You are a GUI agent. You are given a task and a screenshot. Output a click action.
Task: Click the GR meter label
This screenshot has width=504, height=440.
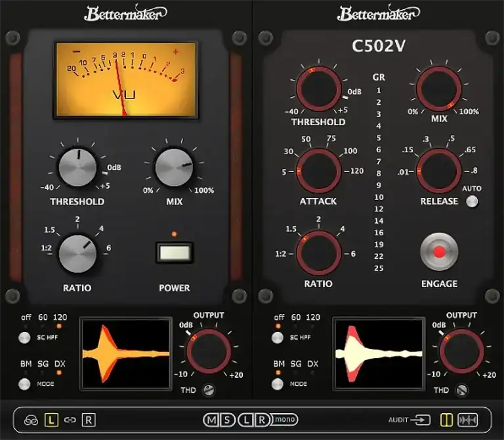(x=379, y=77)
